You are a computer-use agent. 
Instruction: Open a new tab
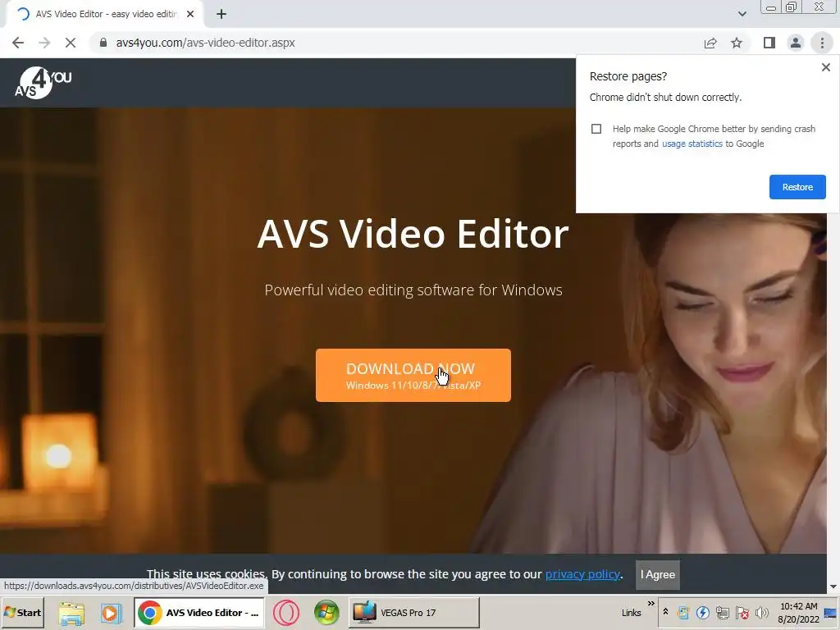(221, 15)
